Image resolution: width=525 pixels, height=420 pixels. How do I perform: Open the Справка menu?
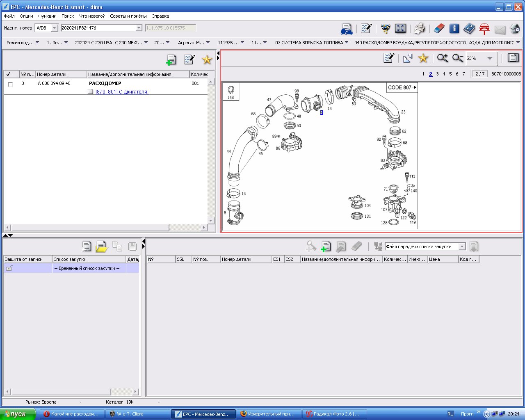160,16
